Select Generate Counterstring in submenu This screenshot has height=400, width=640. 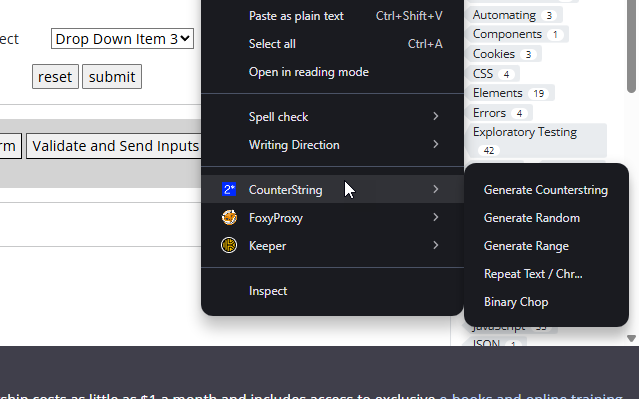tap(546, 190)
